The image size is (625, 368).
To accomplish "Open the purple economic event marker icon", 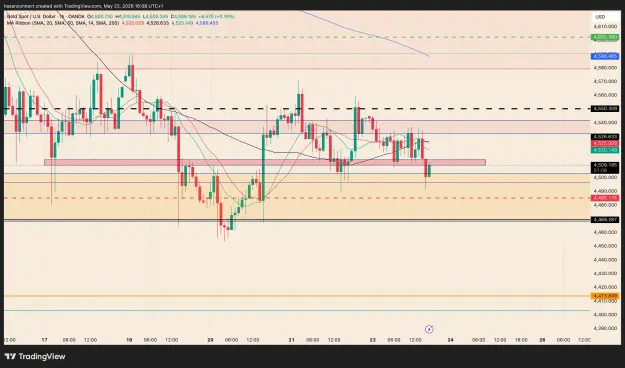I will (429, 329).
